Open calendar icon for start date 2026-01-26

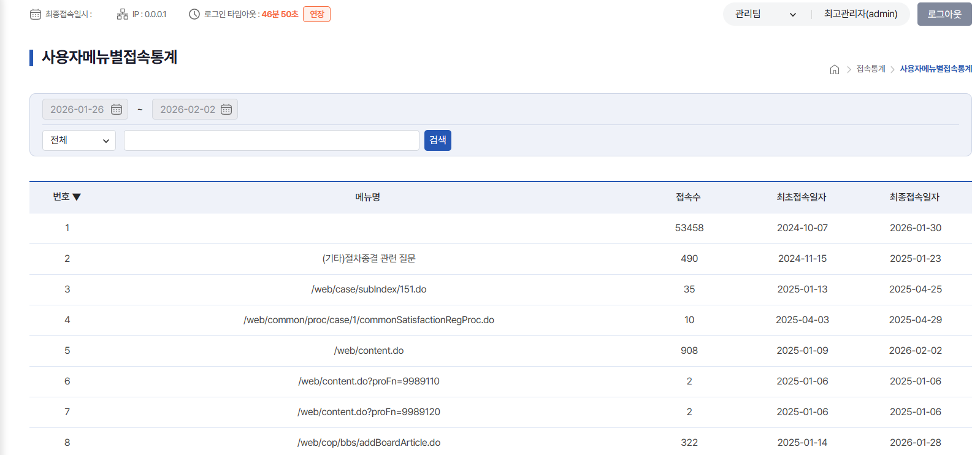point(117,109)
